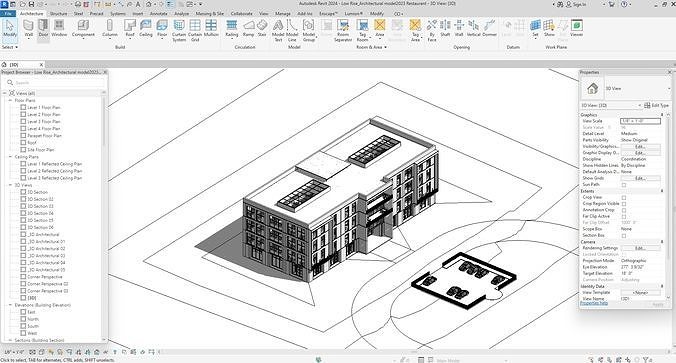Toggle the Far Clip Active checkbox
The width and height of the screenshot is (676, 363).
click(x=624, y=217)
